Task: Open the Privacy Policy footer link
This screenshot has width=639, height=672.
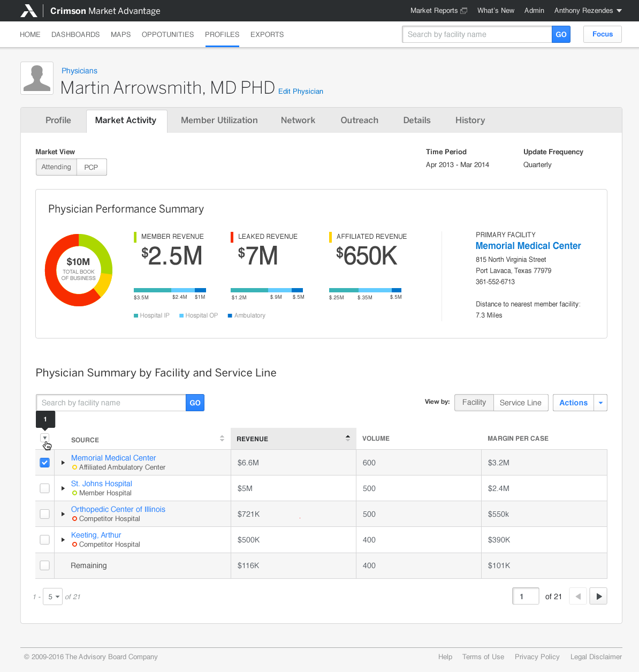Action: point(537,657)
